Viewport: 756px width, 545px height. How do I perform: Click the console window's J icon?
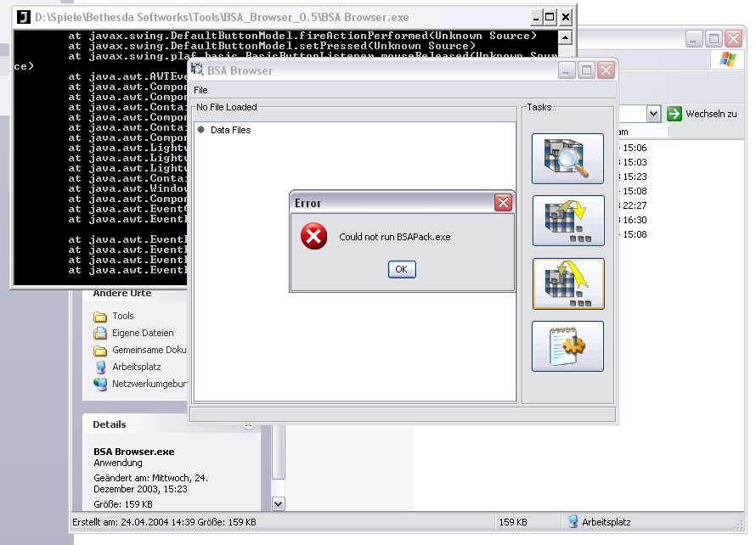click(24, 17)
